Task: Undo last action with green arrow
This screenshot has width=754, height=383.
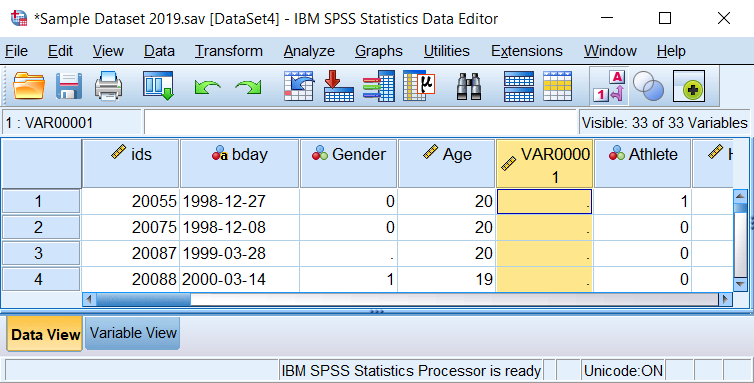Action: tap(208, 87)
